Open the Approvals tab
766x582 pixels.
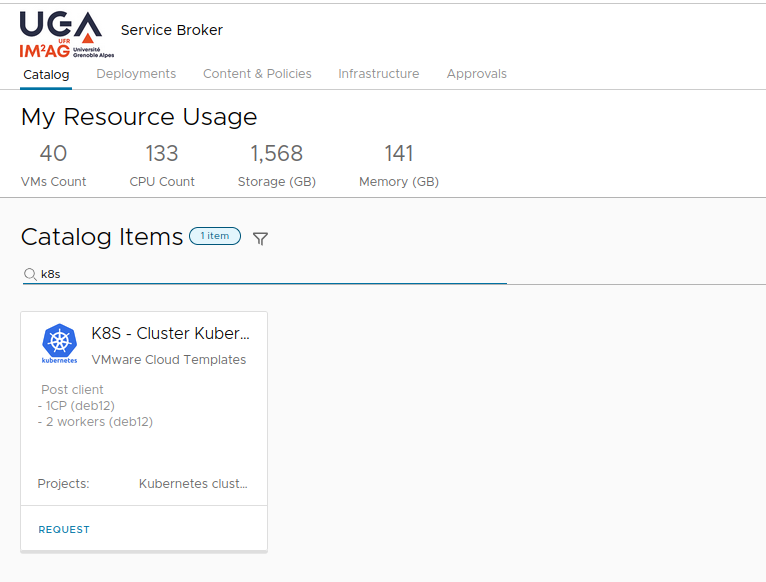click(x=476, y=74)
